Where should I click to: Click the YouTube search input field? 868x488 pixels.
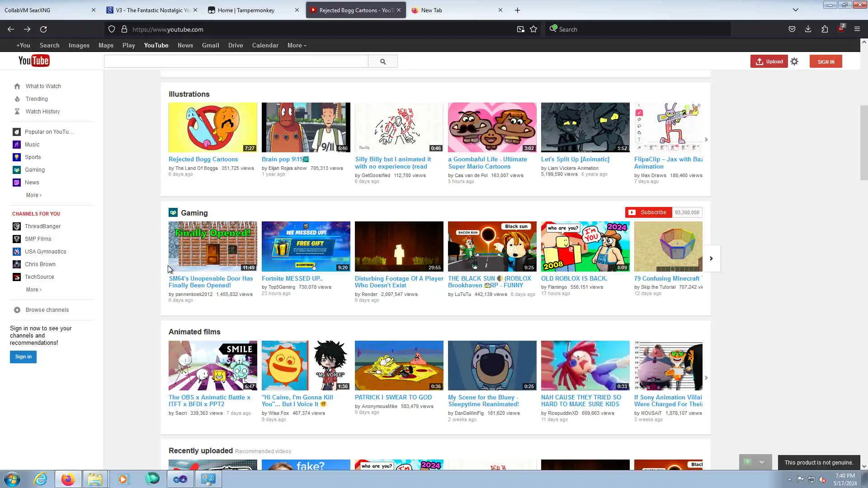(x=236, y=61)
